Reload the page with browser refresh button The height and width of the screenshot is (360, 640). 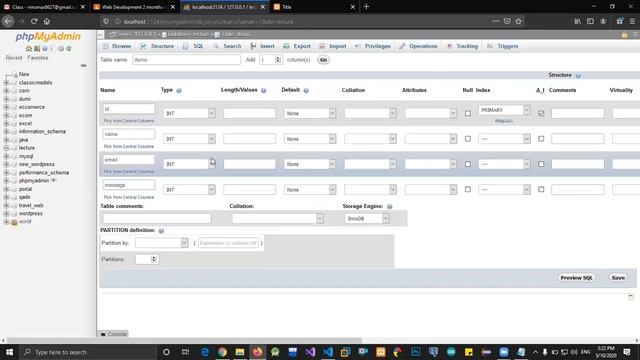34,21
